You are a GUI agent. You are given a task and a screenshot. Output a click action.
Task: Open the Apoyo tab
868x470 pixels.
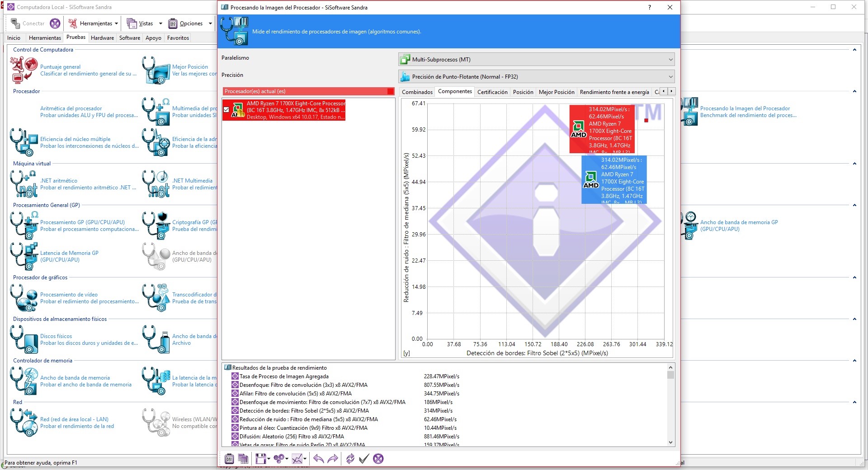click(153, 38)
